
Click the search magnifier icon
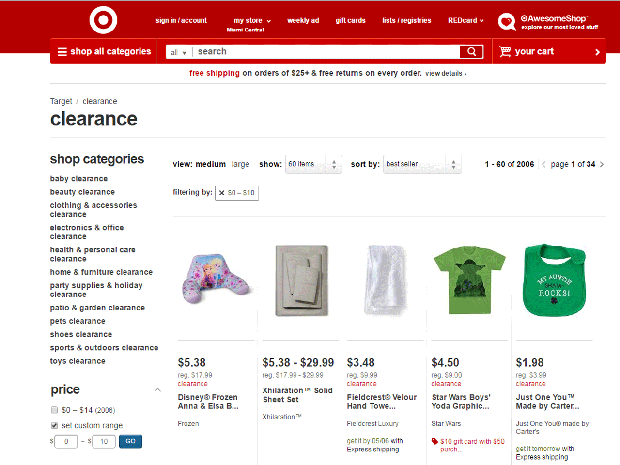coord(472,51)
